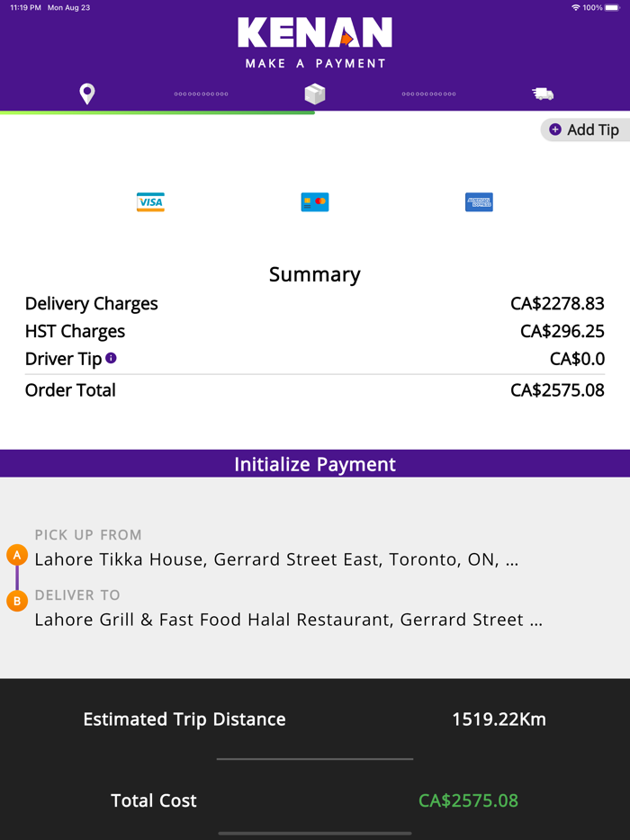
Task: Tap the Estimated Trip Distance value
Action: point(499,719)
